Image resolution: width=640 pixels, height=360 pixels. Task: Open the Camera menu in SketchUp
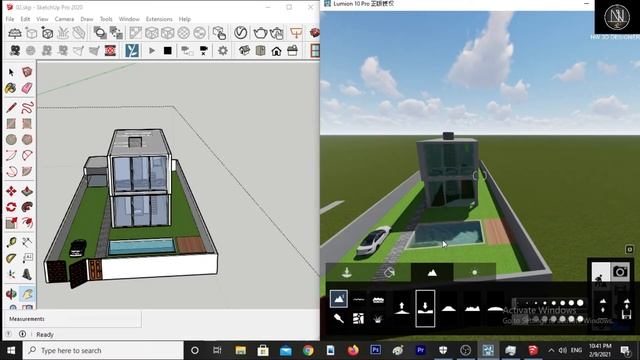click(x=64, y=19)
